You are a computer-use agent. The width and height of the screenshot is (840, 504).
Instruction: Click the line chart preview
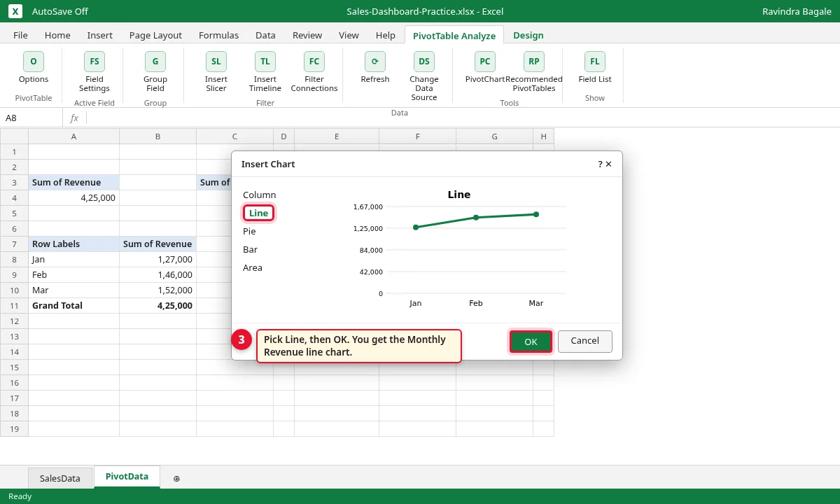click(x=458, y=248)
